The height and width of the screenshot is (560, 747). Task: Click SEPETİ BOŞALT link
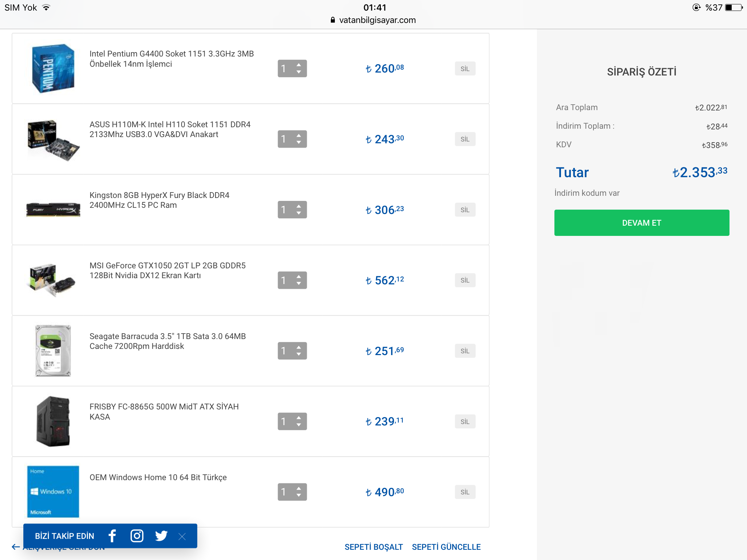tap(373, 547)
